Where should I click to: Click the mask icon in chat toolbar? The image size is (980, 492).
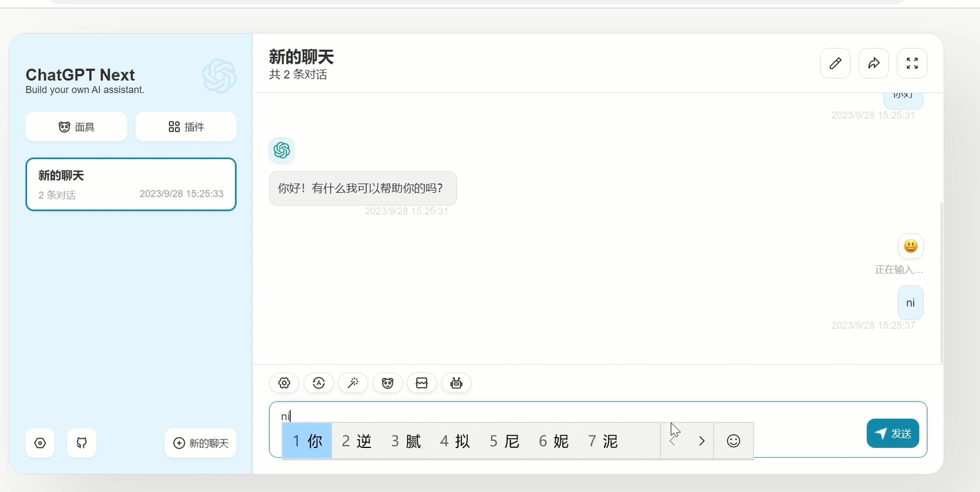click(388, 383)
